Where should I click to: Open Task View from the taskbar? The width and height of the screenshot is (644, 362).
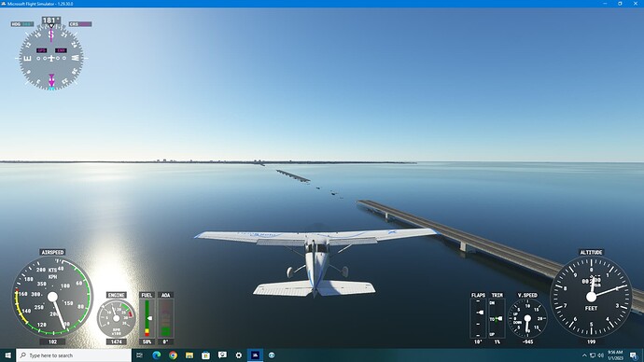[139, 355]
